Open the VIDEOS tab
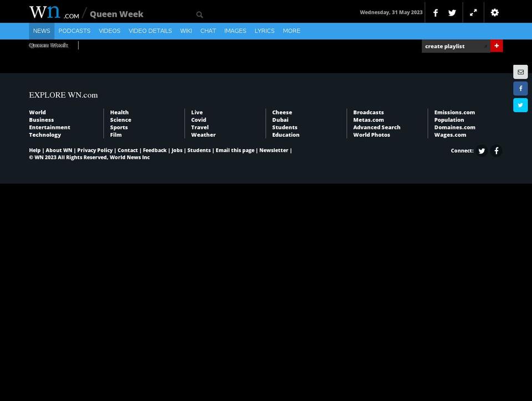 point(110,31)
